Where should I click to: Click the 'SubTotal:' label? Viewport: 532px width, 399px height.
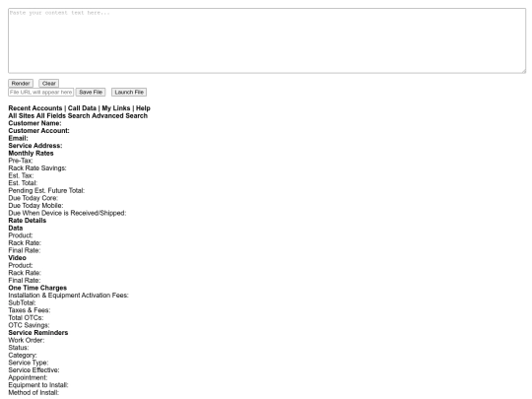click(22, 302)
